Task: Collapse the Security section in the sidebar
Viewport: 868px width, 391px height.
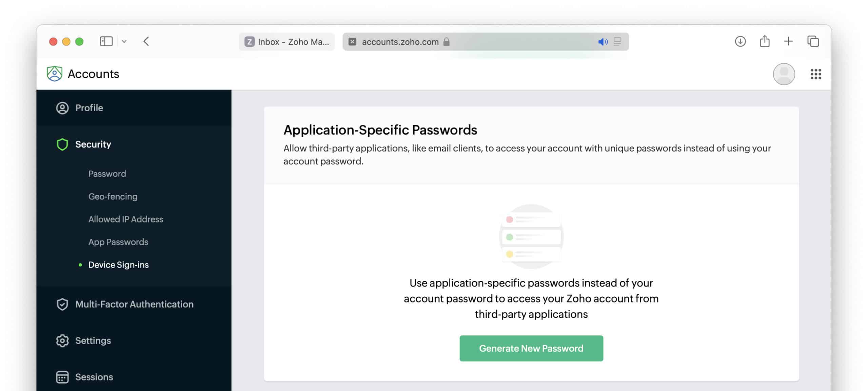Action: (93, 144)
